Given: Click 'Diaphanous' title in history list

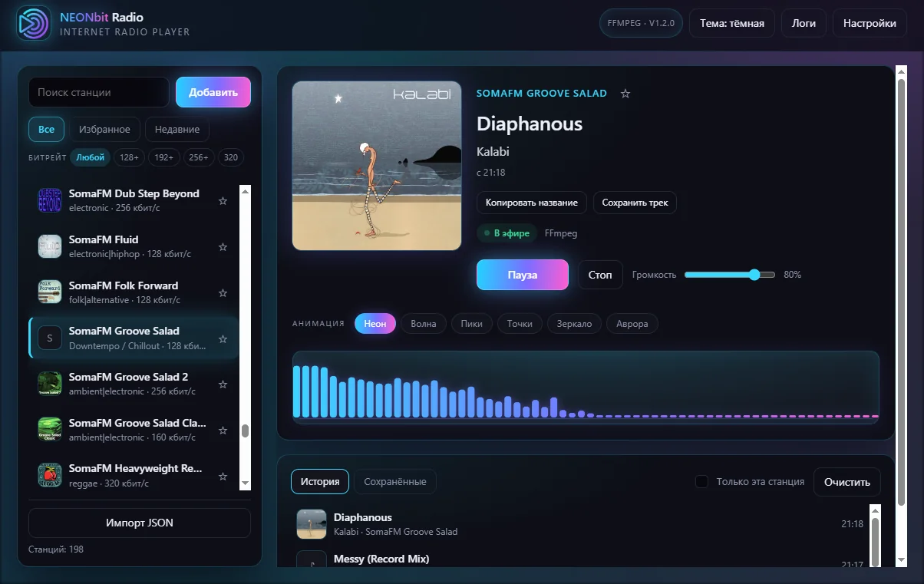Looking at the screenshot, I should coord(363,517).
